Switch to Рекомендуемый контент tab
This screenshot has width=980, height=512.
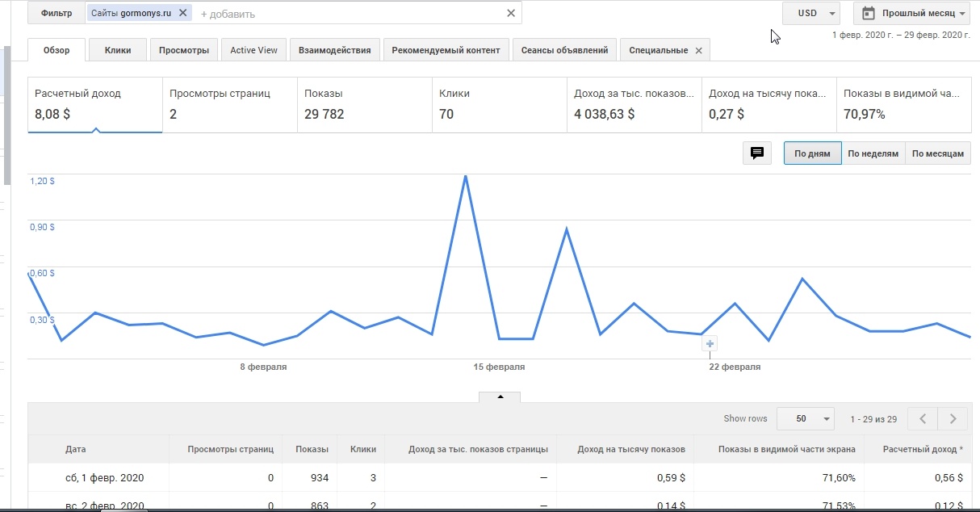point(446,50)
